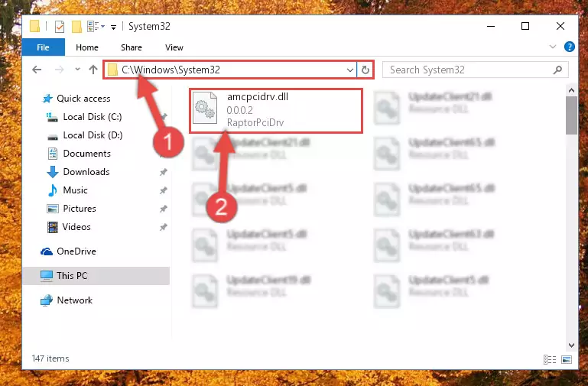
Task: Click the scrollbar up arrow
Action: pos(571,90)
